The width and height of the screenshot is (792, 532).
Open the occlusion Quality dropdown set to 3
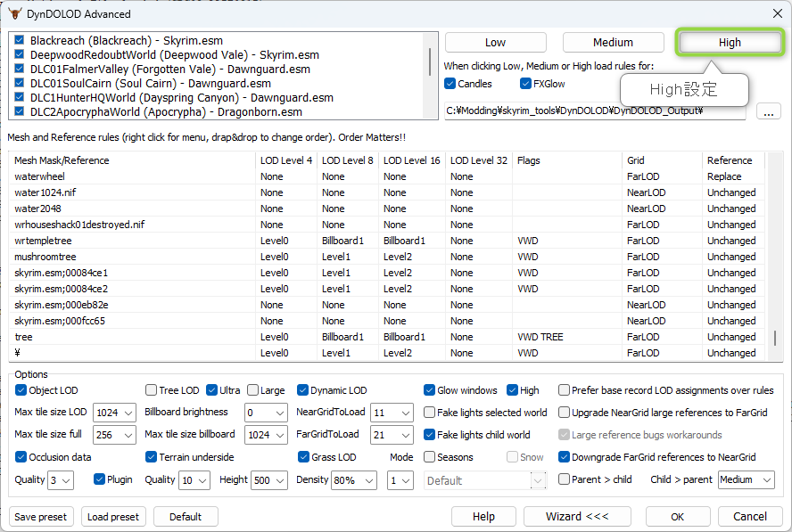tap(61, 480)
